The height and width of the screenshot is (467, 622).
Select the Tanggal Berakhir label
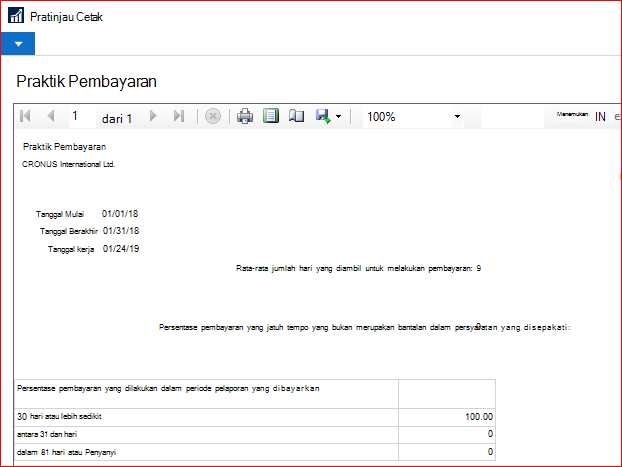pos(69,231)
